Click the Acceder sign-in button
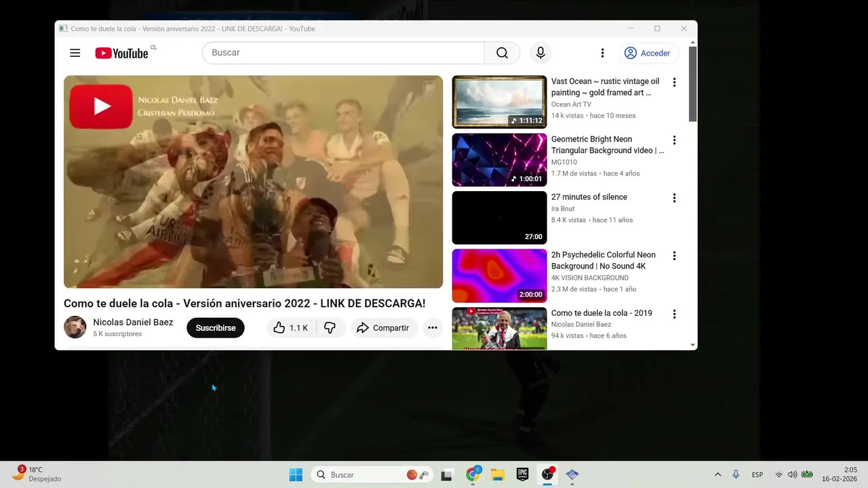 click(648, 53)
